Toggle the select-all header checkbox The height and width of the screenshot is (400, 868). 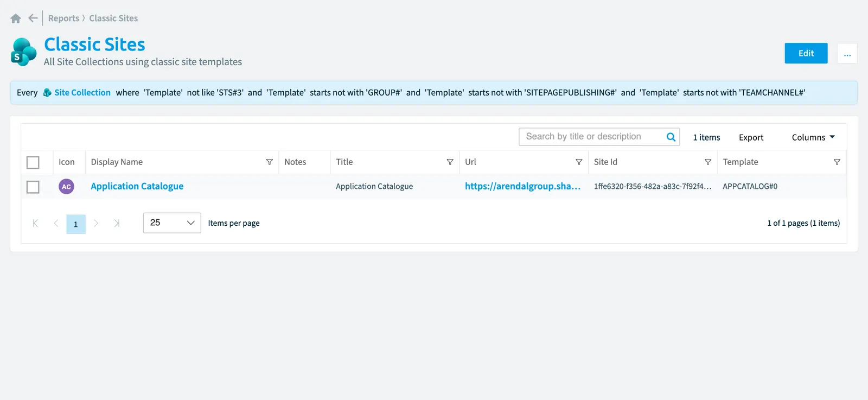pos(33,162)
